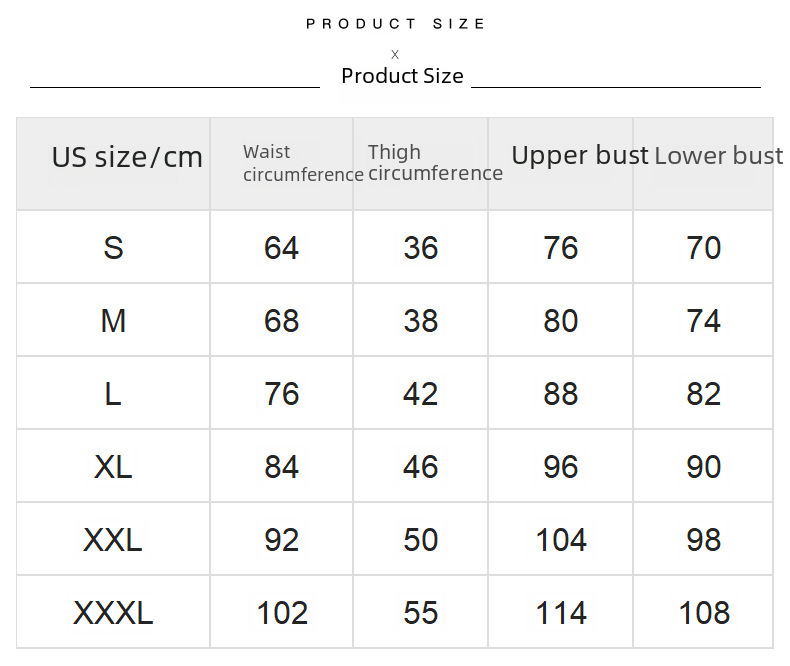This screenshot has width=790, height=666.
Task: Select lower bust value 108 in the XXXL row
Action: point(704,613)
